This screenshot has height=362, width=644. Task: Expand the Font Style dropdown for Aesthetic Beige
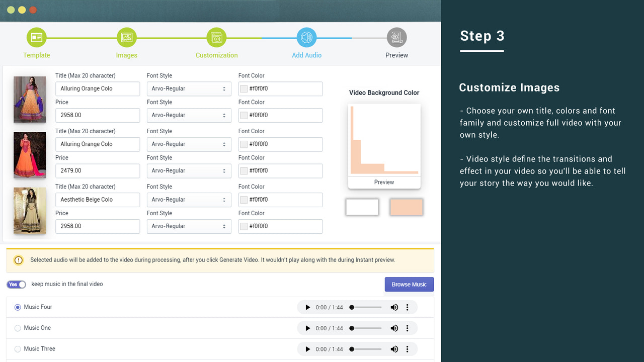click(189, 200)
